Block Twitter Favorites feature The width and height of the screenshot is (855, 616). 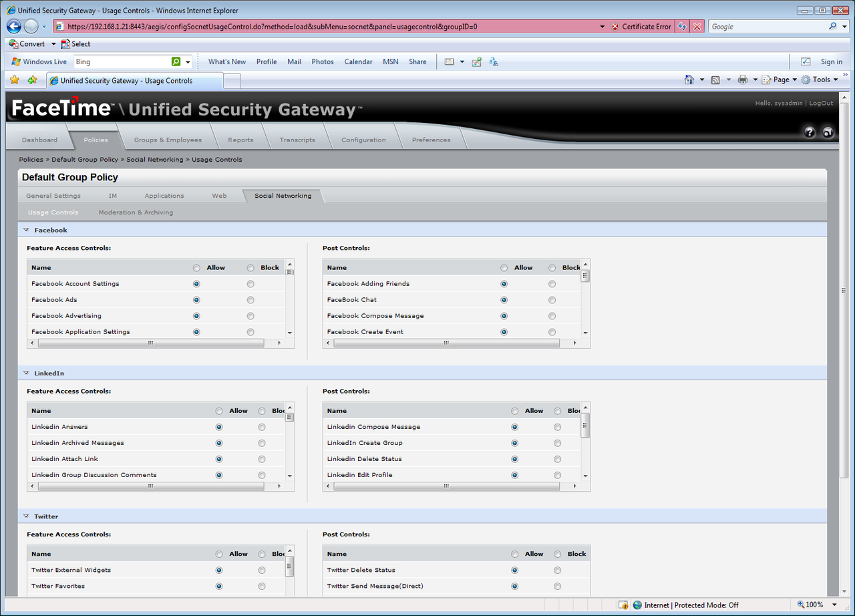[x=262, y=586]
